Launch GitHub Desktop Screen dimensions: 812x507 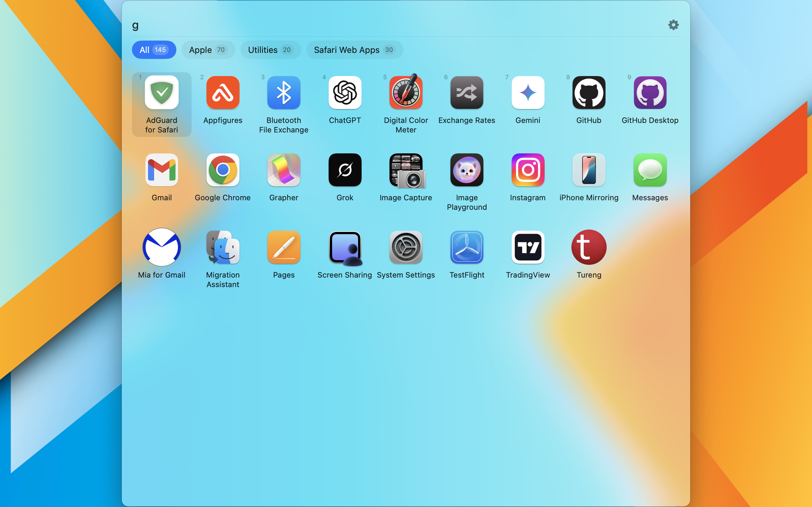pos(650,93)
